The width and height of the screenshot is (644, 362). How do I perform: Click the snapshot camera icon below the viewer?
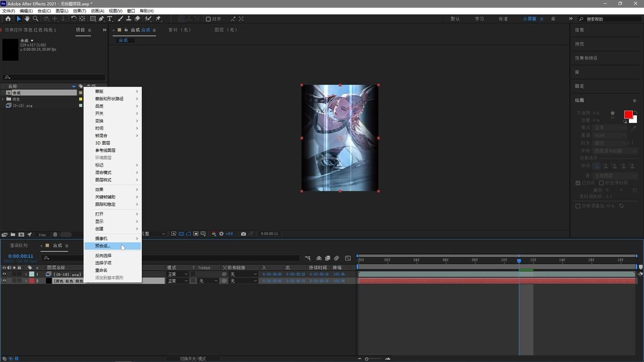pos(244,234)
